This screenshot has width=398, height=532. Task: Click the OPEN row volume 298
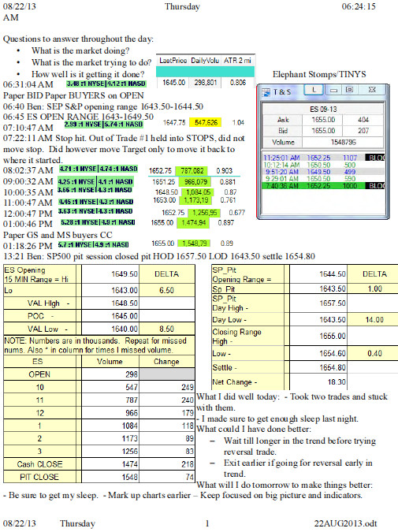click(x=110, y=374)
